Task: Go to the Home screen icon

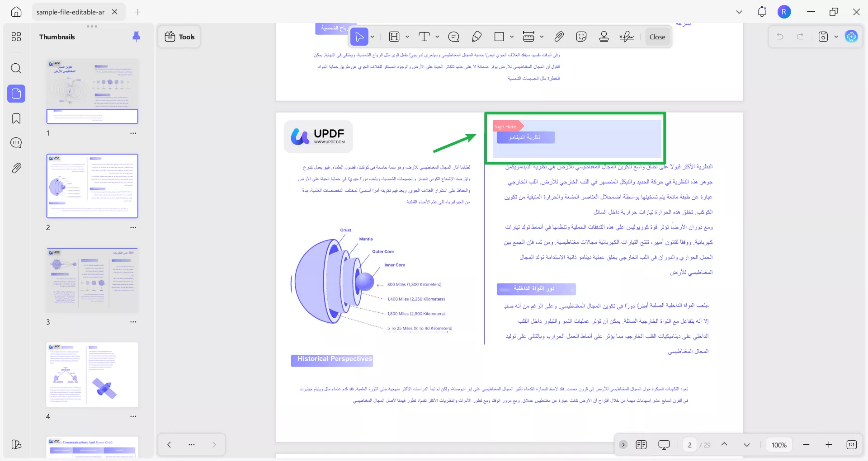Action: click(x=16, y=12)
